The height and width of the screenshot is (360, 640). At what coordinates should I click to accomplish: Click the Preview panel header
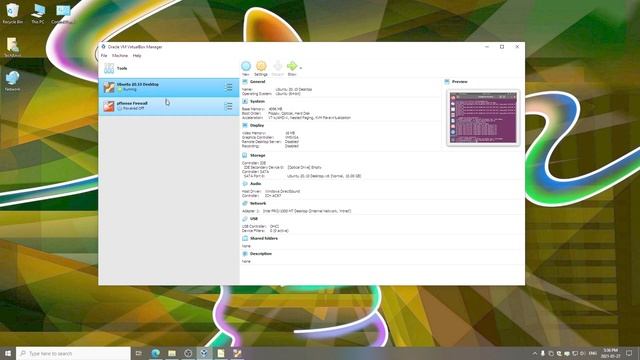[460, 82]
